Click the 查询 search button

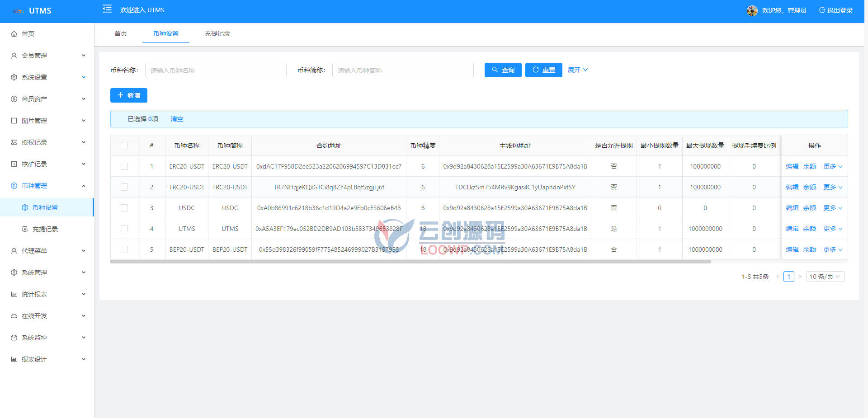(x=503, y=70)
